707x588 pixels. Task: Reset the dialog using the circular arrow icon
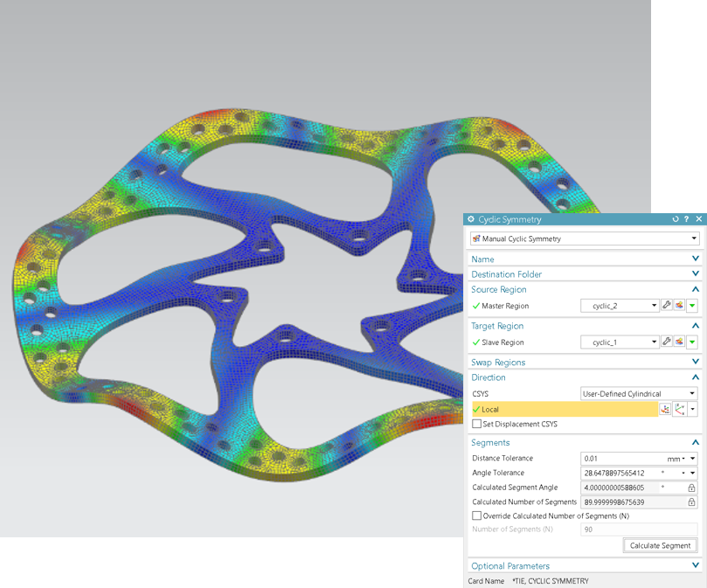[674, 219]
